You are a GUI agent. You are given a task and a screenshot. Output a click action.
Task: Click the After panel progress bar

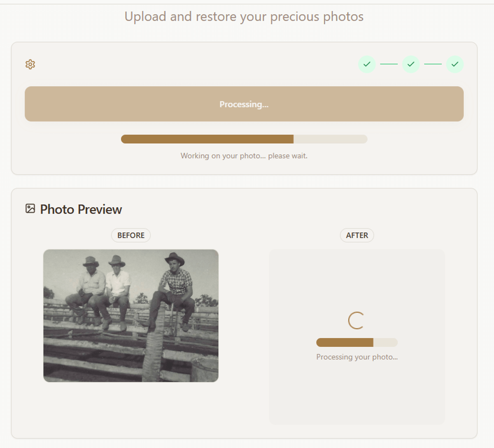pos(357,342)
